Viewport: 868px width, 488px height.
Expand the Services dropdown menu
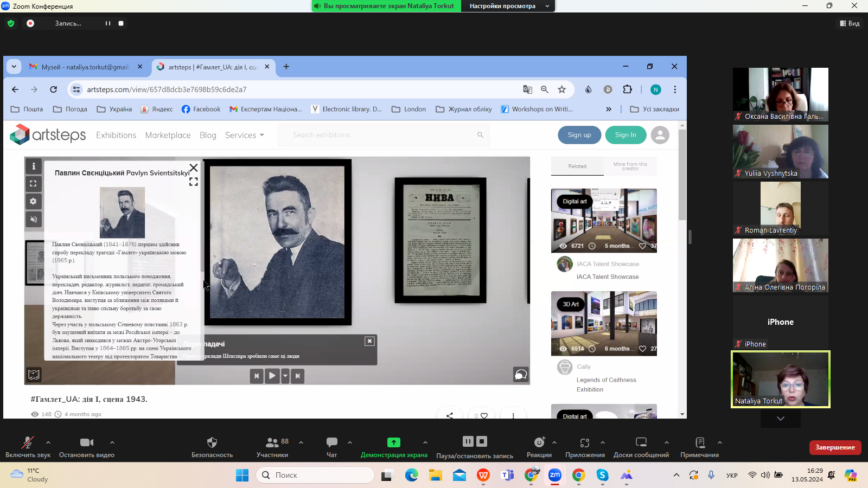[245, 135]
